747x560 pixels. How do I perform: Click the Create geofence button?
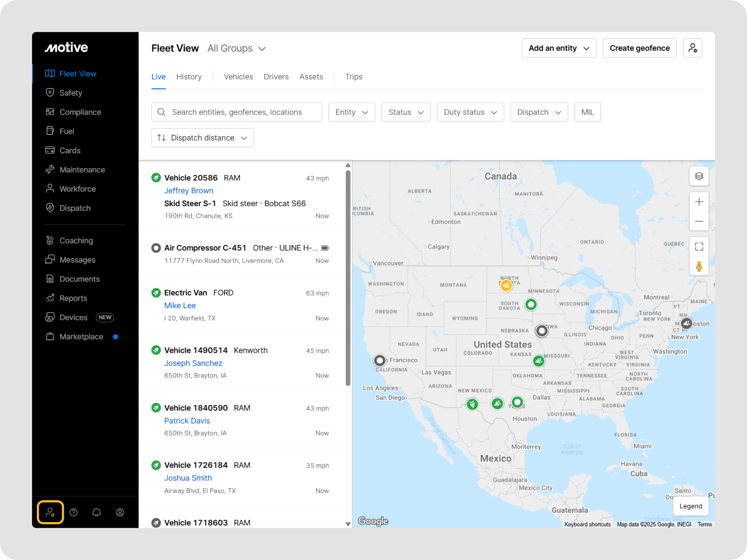point(639,48)
